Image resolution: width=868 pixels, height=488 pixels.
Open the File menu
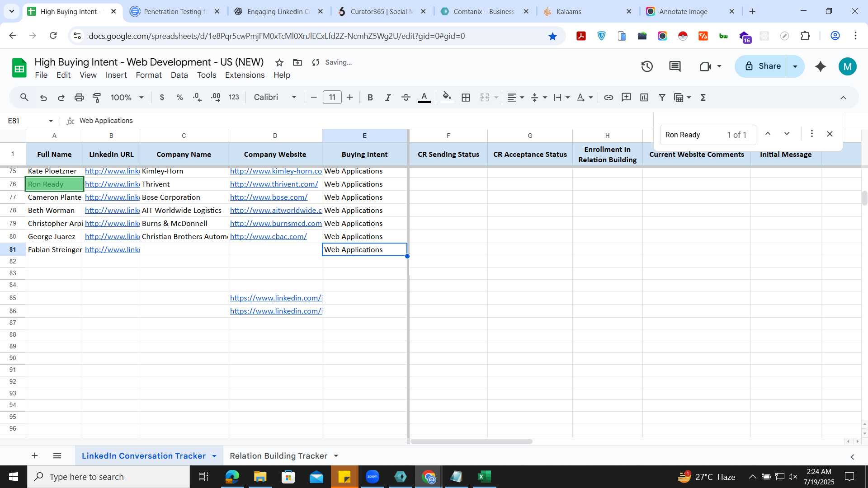point(41,75)
